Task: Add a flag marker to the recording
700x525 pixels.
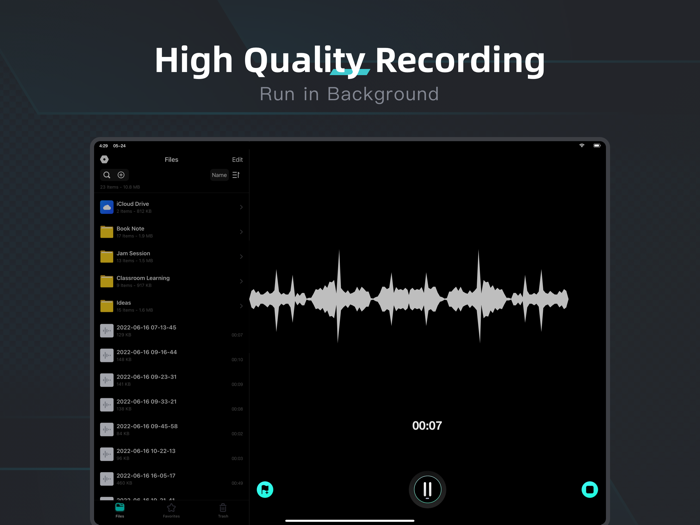Action: click(x=265, y=490)
